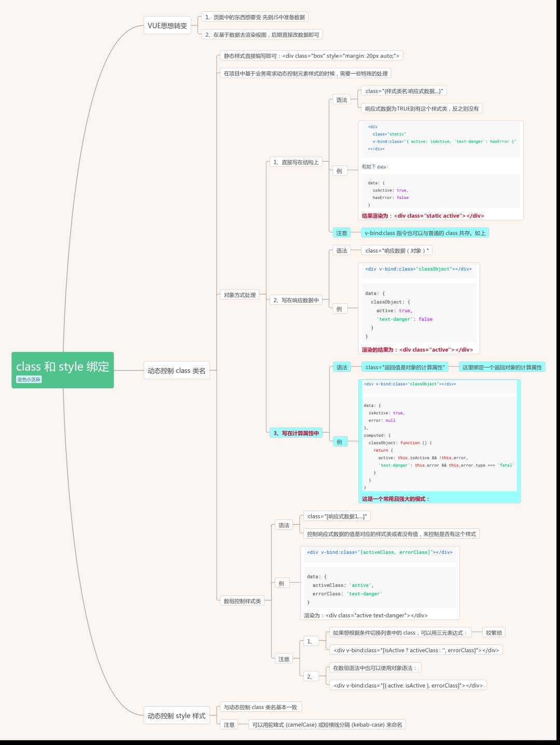The height and width of the screenshot is (745, 560).
Task: Select the root node "class 和 style 绑定"
Action: coord(62,367)
